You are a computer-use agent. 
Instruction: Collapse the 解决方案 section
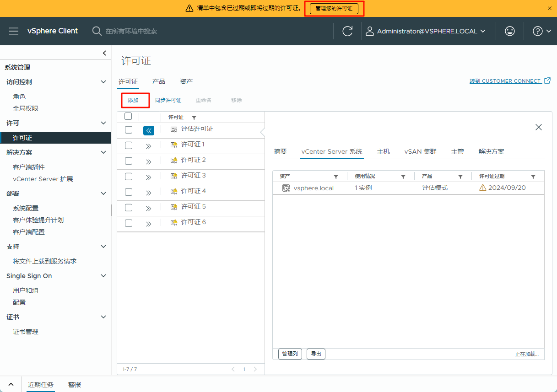tap(103, 152)
